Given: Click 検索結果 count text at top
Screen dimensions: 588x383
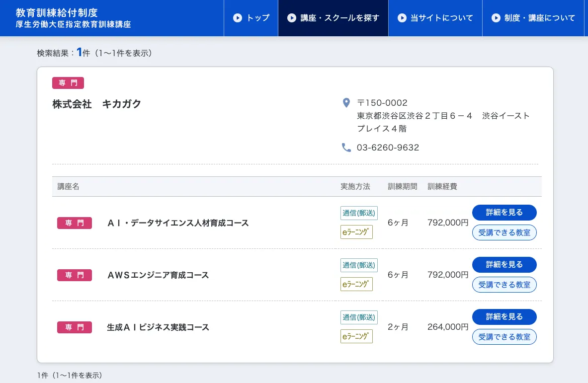Looking at the screenshot, I should pyautogui.click(x=94, y=53).
